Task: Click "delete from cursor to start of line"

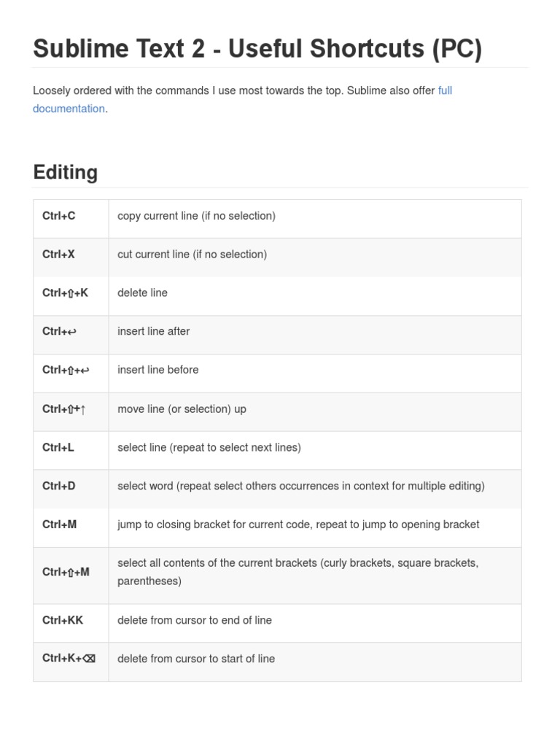Action: (196, 659)
